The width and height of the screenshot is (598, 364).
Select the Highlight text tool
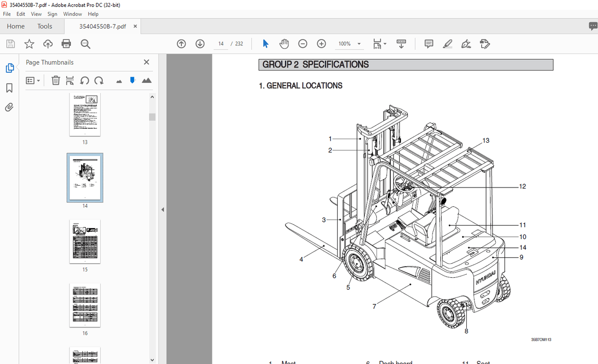(x=447, y=43)
